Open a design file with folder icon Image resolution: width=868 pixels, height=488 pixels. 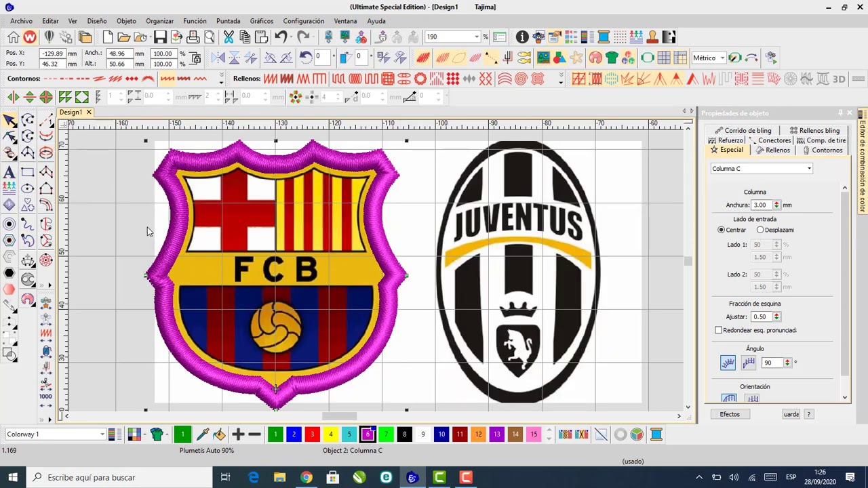tap(123, 37)
